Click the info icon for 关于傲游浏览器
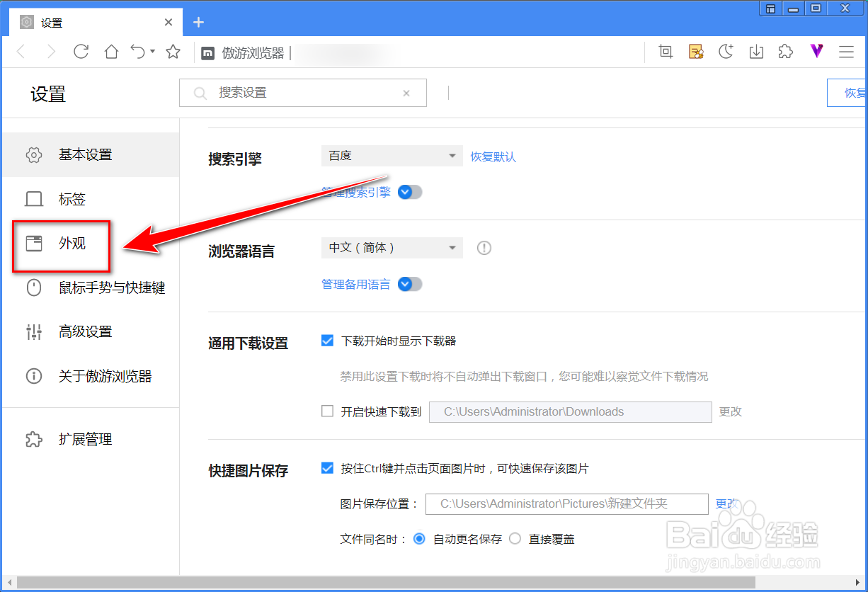 (34, 376)
